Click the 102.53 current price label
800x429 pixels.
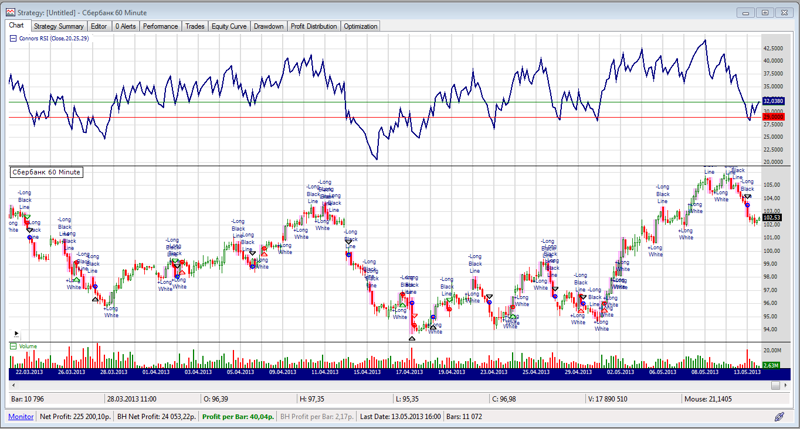tap(772, 217)
